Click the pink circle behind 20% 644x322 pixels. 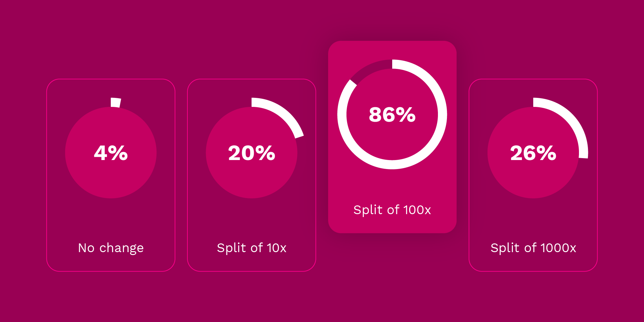pyautogui.click(x=251, y=180)
